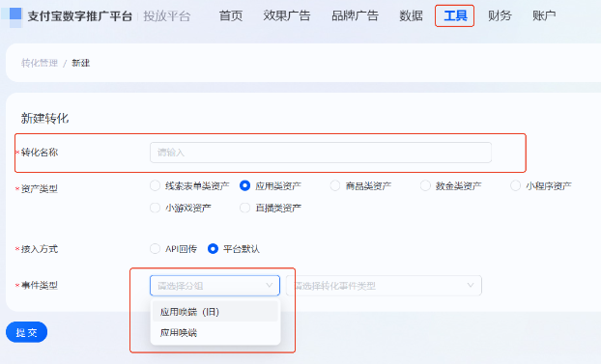Image resolution: width=601 pixels, height=364 pixels.
Task: Open the 请选择转化事件类型 dropdown
Action: 384,286
